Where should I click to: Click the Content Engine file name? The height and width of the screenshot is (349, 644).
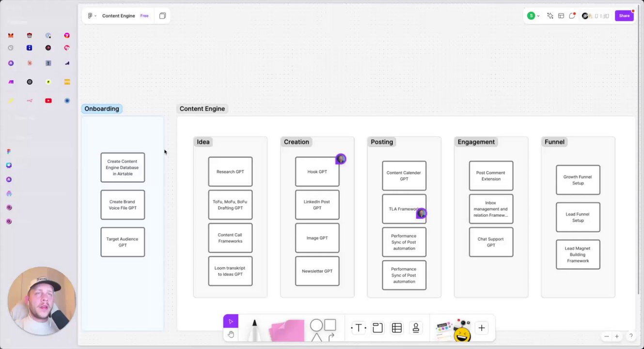click(x=118, y=16)
